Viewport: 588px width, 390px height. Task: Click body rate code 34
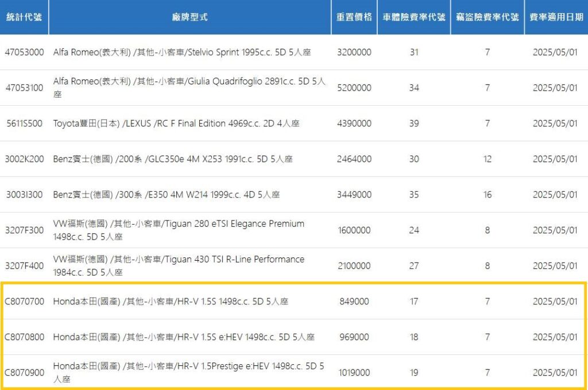414,88
